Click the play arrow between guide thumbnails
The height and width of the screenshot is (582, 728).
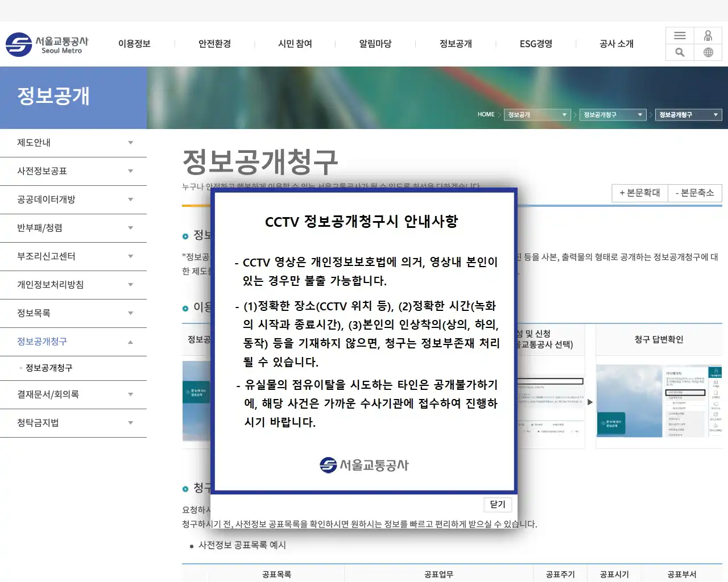point(590,402)
